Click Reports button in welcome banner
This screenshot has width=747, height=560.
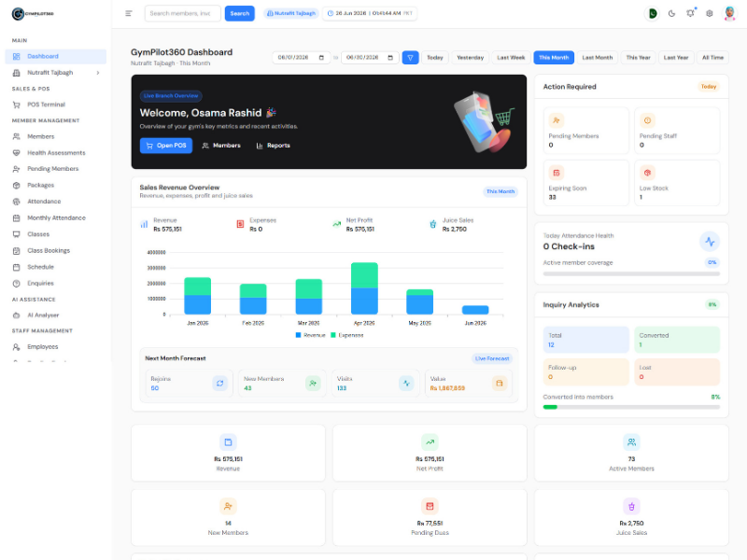273,146
